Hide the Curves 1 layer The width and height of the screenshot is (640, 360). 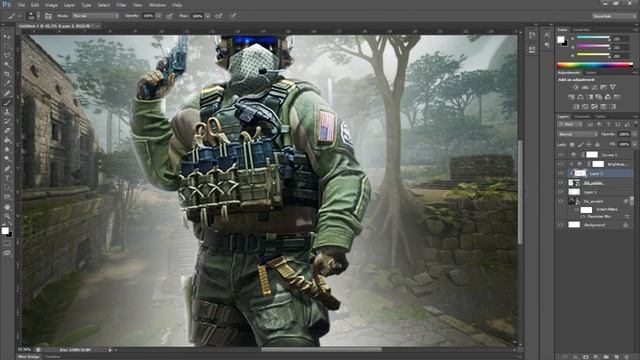(561, 155)
